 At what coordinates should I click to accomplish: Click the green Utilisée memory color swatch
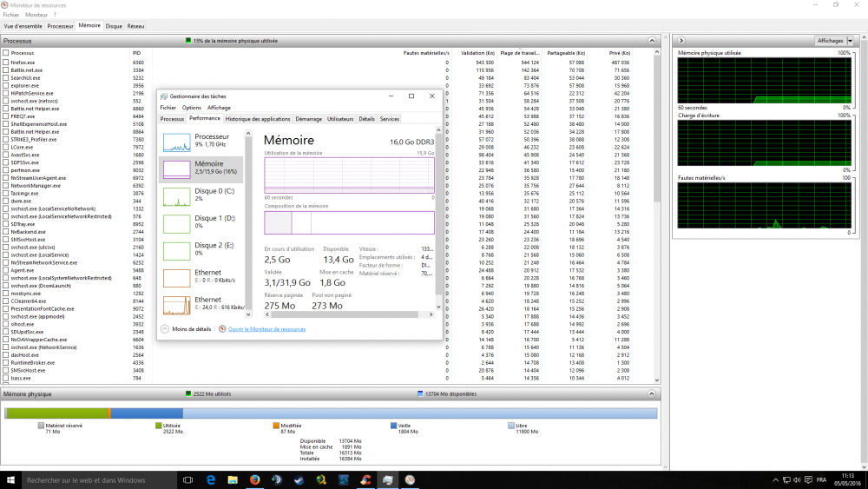[157, 426]
